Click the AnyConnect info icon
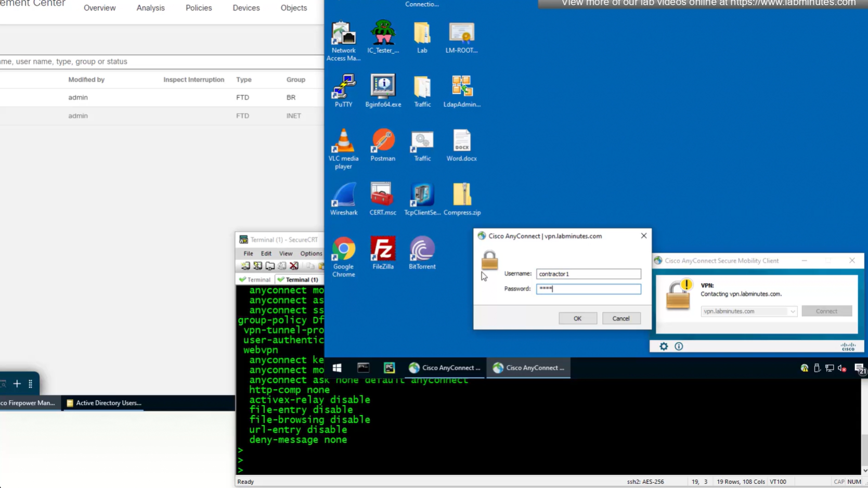Screen dimensions: 868x488 [x=679, y=346]
